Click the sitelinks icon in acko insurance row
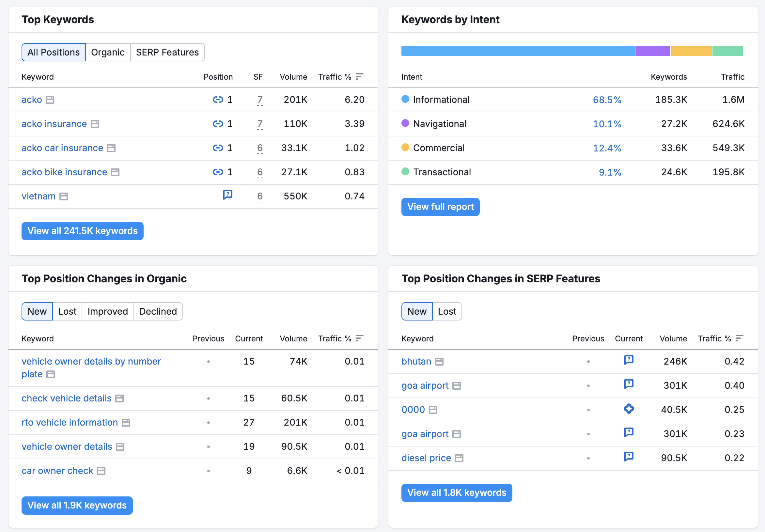The height and width of the screenshot is (532, 765). pos(218,124)
